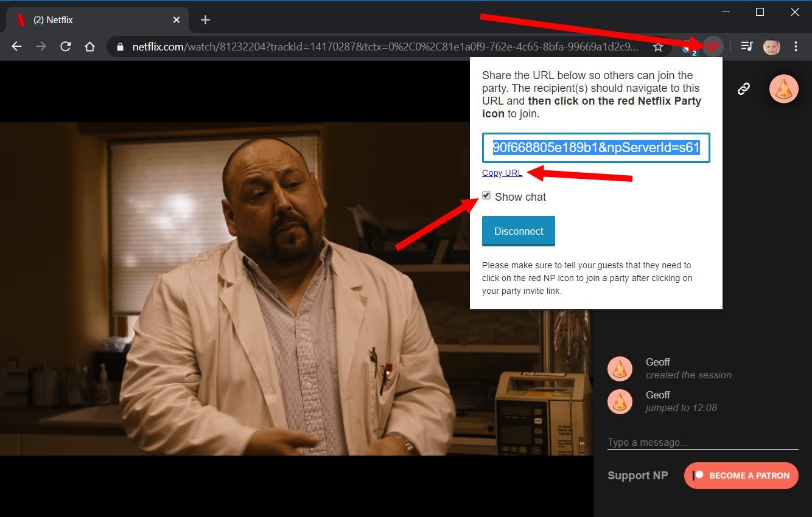Close the (2) Netflix tab
The width and height of the screenshot is (812, 517).
point(177,19)
